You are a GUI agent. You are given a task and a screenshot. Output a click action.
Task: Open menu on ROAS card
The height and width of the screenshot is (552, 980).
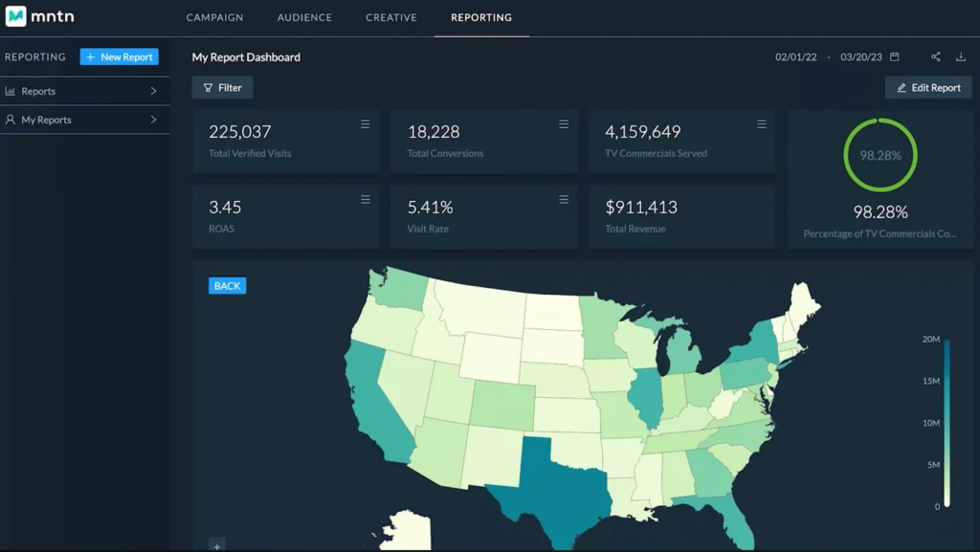click(x=366, y=200)
